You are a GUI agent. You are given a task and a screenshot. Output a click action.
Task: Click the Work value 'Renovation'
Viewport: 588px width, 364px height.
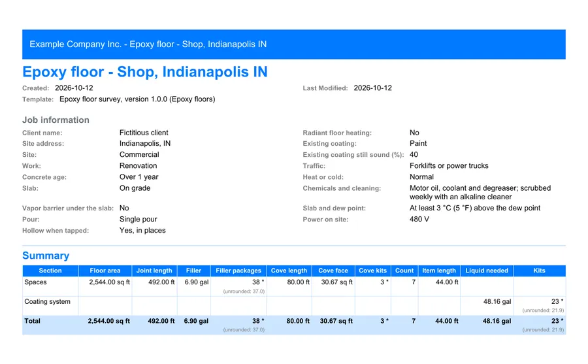[139, 166]
